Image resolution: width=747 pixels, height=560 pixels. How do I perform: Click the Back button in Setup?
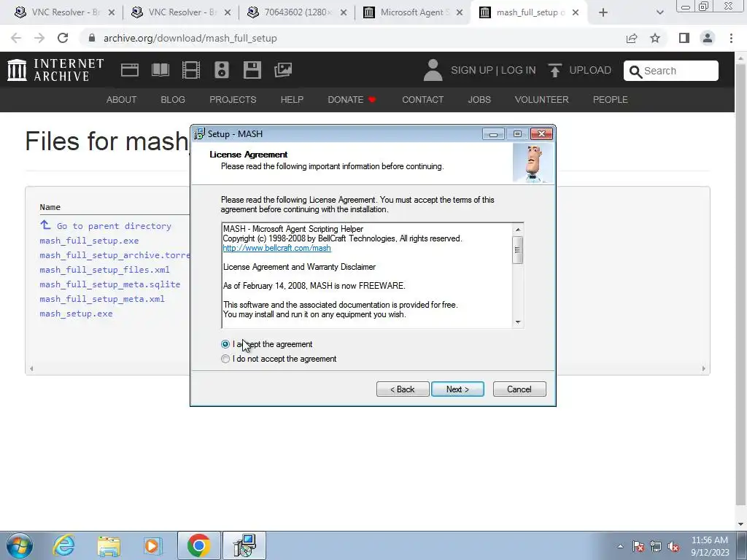point(403,389)
